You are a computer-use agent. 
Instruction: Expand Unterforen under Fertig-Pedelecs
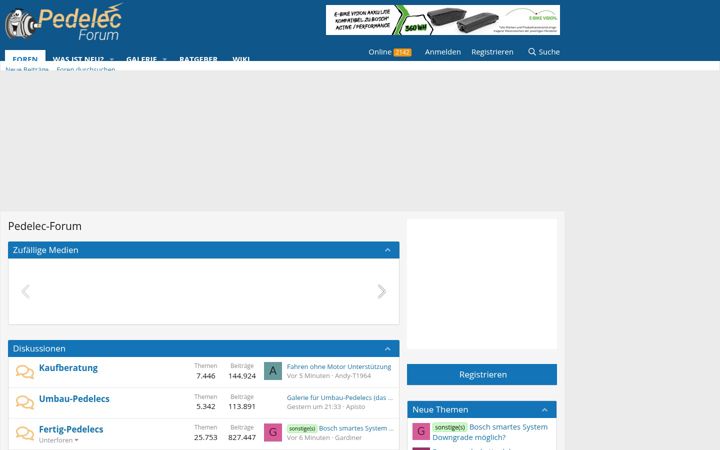[x=58, y=440]
